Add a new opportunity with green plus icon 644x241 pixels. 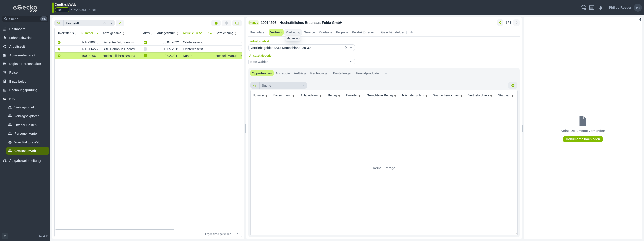point(513,85)
